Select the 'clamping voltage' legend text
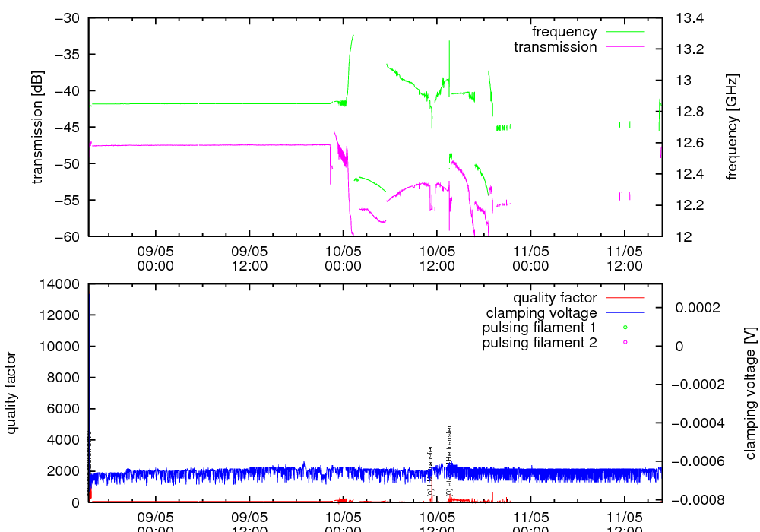Image resolution: width=760 pixels, height=532 pixels. pyautogui.click(x=541, y=313)
